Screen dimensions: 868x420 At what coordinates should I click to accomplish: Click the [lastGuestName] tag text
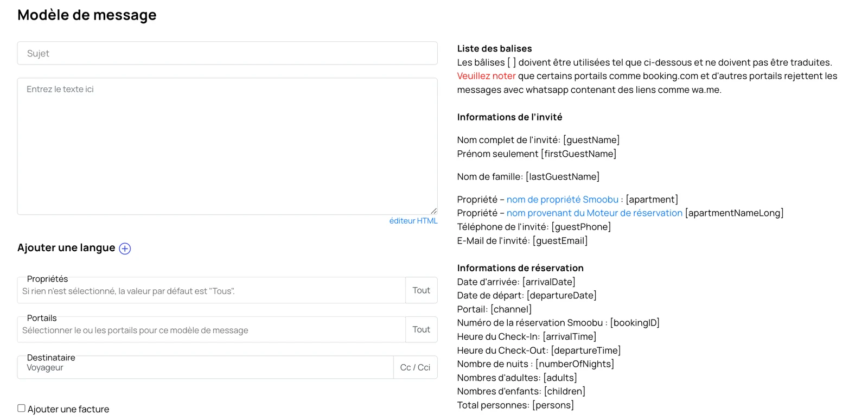click(563, 177)
